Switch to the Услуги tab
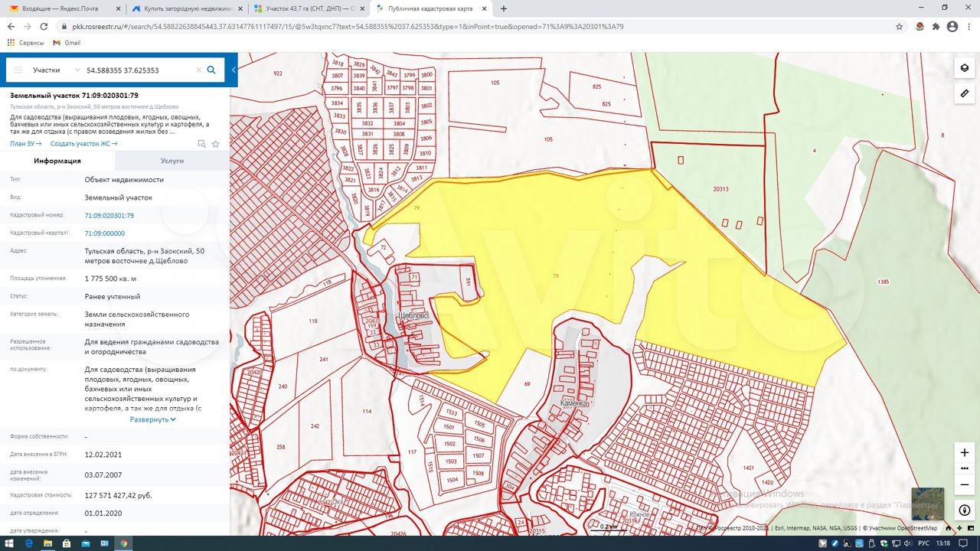 tap(171, 161)
